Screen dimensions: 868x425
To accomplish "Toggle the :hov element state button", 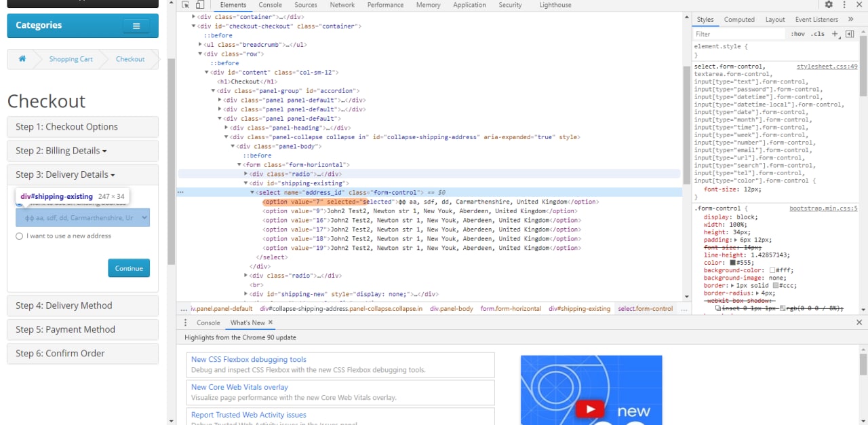I will click(797, 34).
